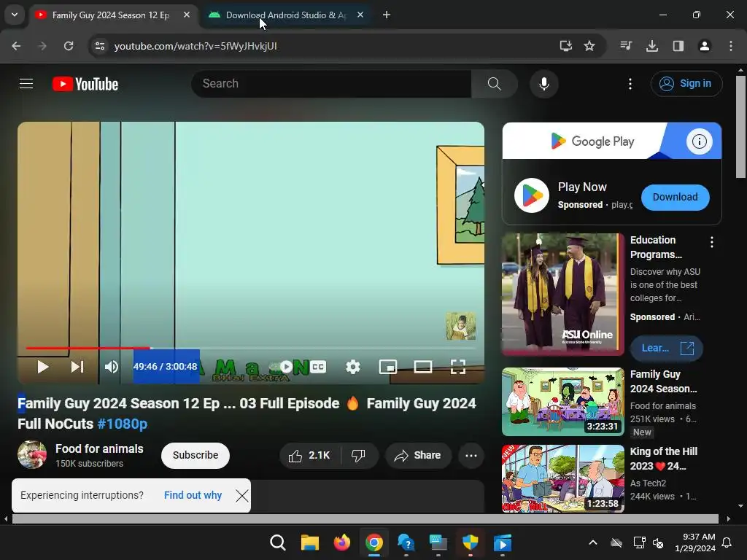The height and width of the screenshot is (560, 747).
Task: Switch to miniplayer mode
Action: tap(388, 367)
